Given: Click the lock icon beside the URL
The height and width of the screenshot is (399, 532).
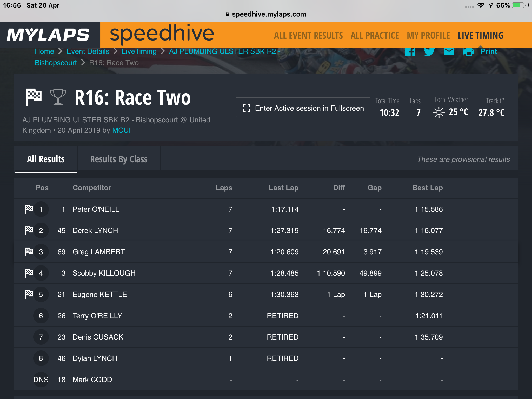Looking at the screenshot, I should (227, 14).
